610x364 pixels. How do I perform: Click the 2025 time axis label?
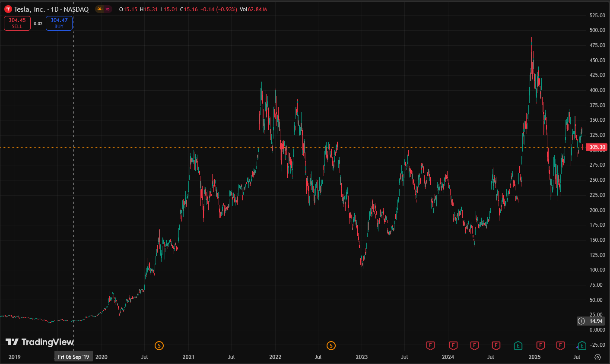coord(535,357)
